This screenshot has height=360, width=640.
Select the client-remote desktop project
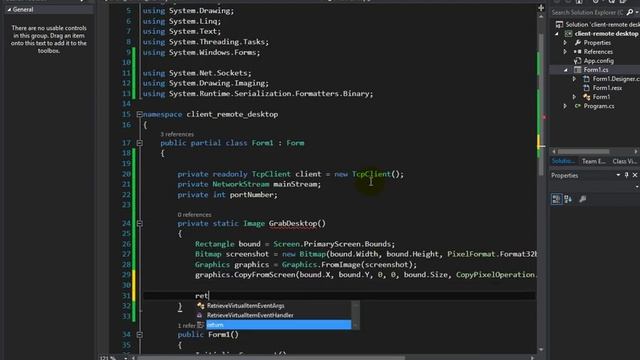pos(606,33)
